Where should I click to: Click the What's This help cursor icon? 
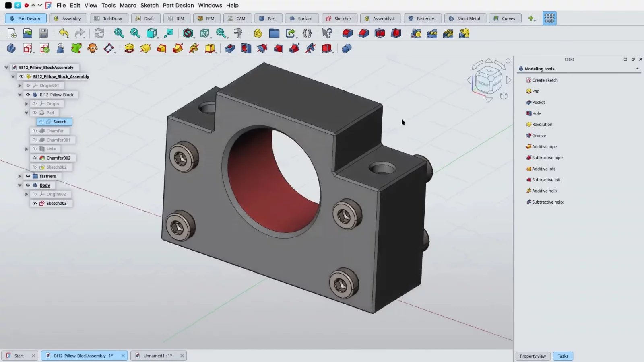tap(327, 33)
